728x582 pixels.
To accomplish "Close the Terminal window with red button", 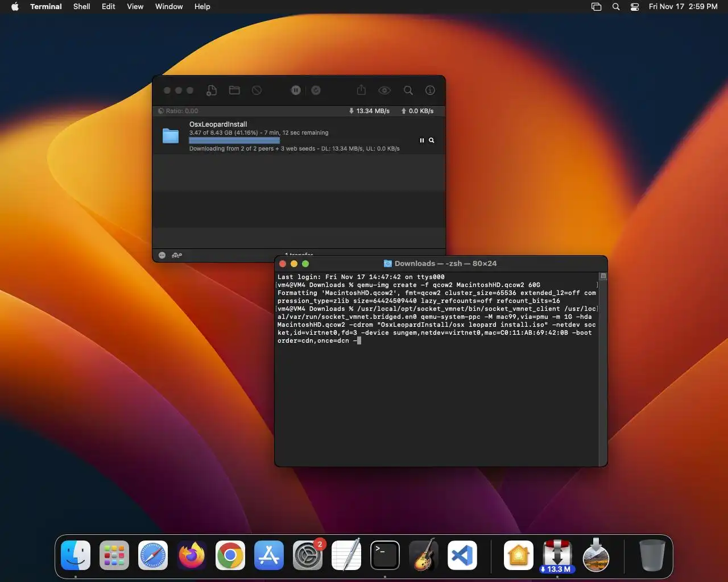I will [283, 264].
